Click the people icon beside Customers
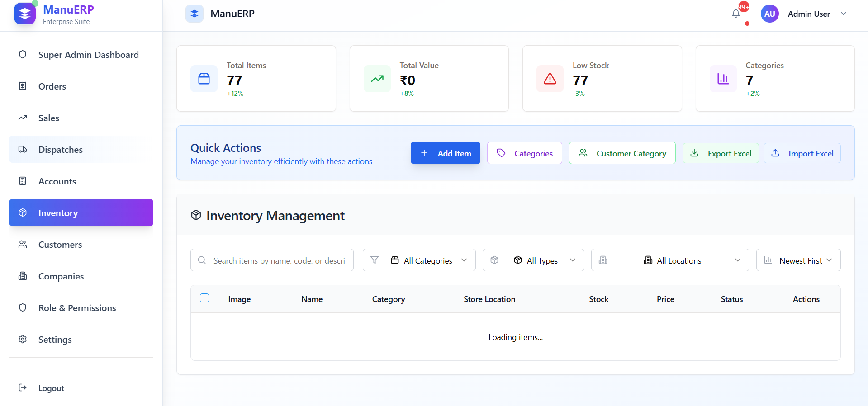Image resolution: width=868 pixels, height=406 pixels. (x=23, y=244)
